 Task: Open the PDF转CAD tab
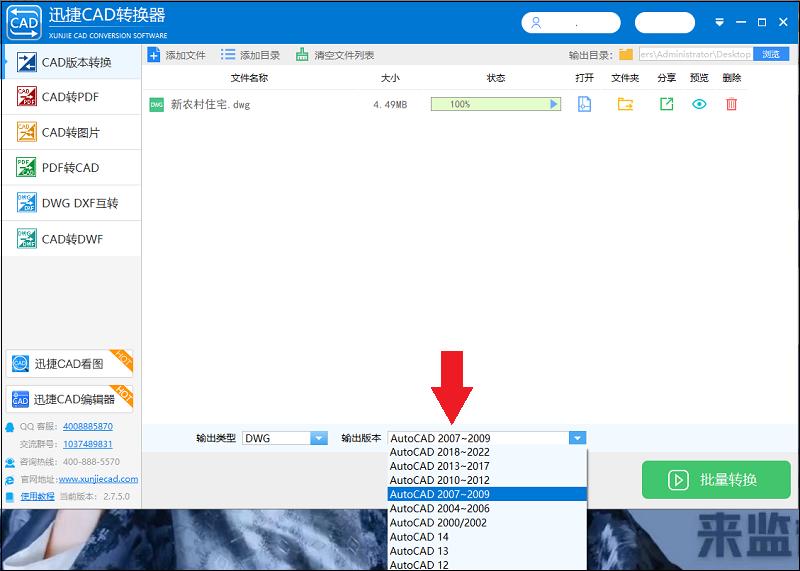tap(71, 168)
